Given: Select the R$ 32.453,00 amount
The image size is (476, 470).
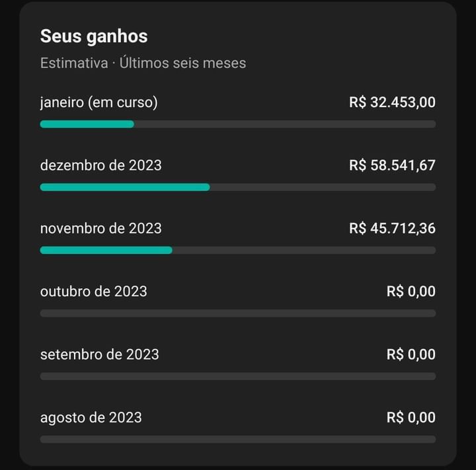Looking at the screenshot, I should click(392, 102).
